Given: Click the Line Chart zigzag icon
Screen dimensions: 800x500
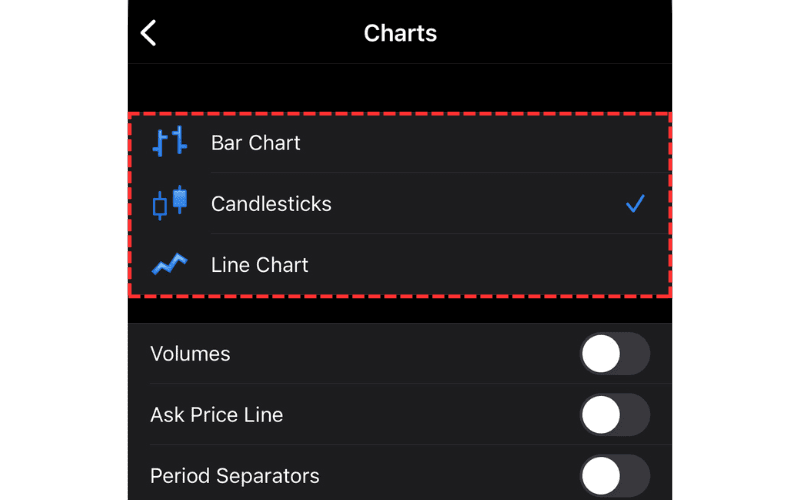Looking at the screenshot, I should (x=169, y=264).
